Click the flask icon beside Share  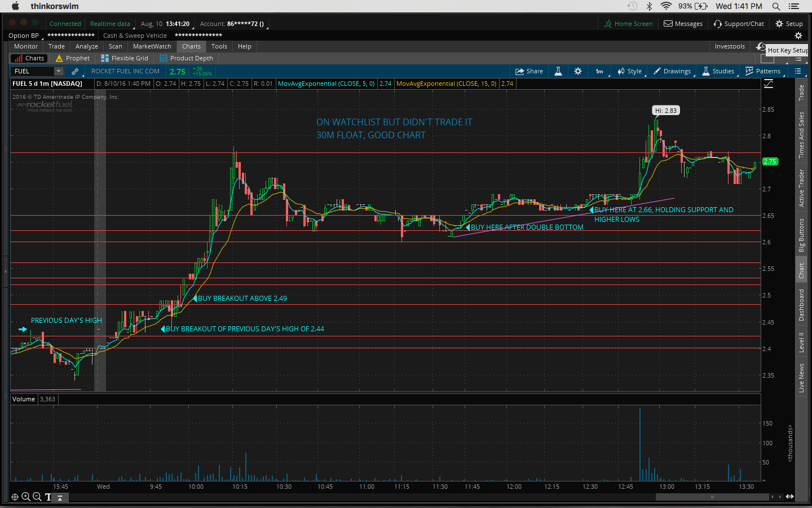coord(558,71)
